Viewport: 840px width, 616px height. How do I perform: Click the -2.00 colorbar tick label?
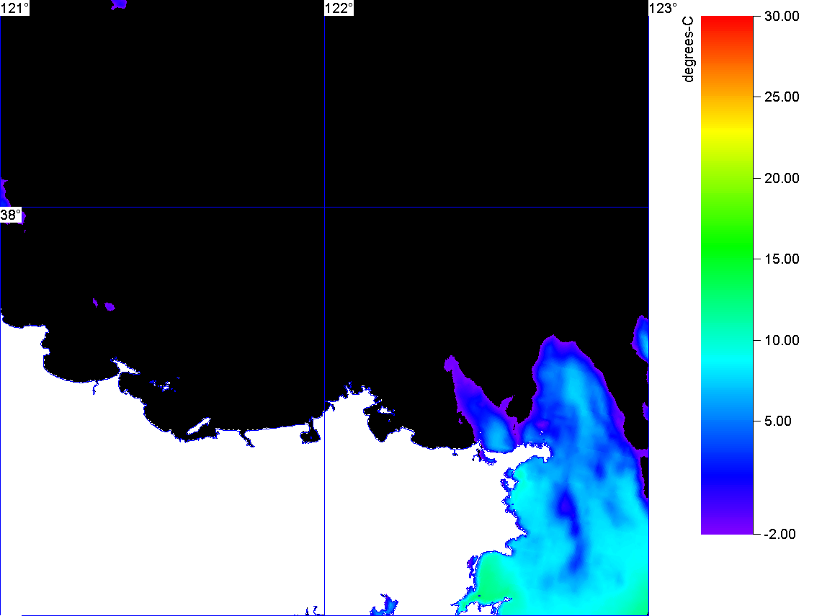pos(779,534)
